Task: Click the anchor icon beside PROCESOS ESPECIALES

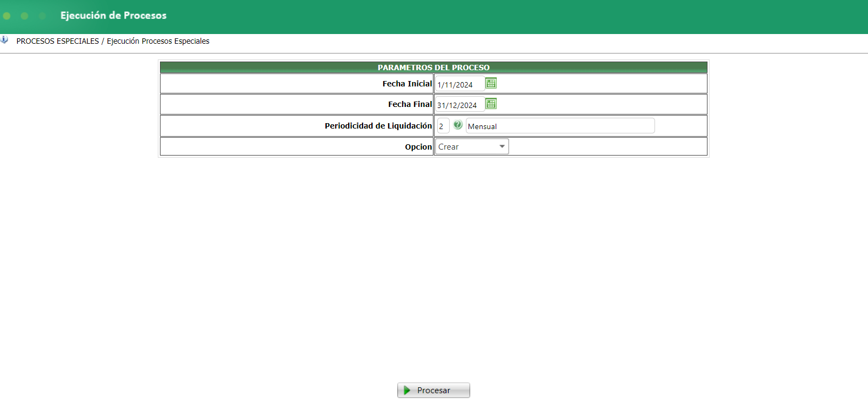Action: point(4,40)
